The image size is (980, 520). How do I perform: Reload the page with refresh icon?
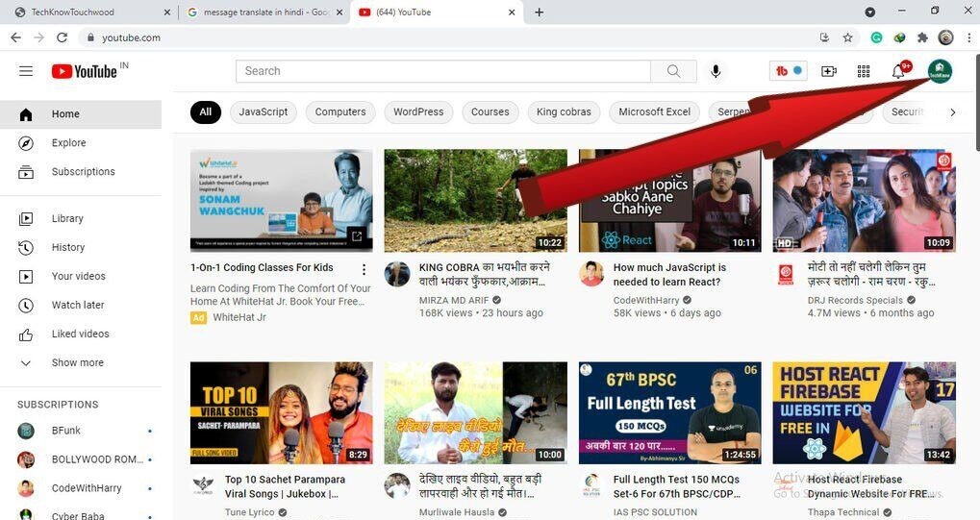(x=62, y=37)
